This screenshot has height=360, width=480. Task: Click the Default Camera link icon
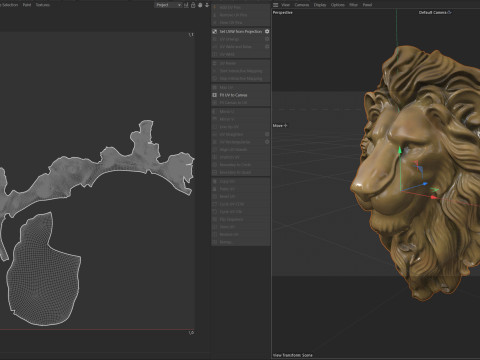tap(449, 12)
